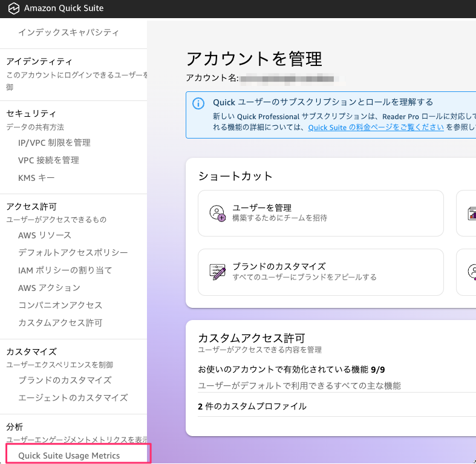Viewport: 476px width, 464px height.
Task: Click the セキュリティ section heading
Action: click(31, 114)
